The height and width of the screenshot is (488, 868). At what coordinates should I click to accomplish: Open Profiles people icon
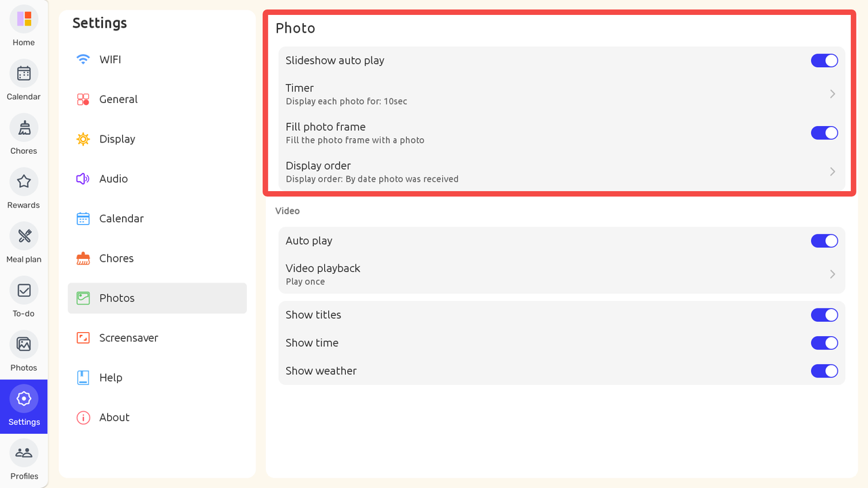click(x=24, y=453)
